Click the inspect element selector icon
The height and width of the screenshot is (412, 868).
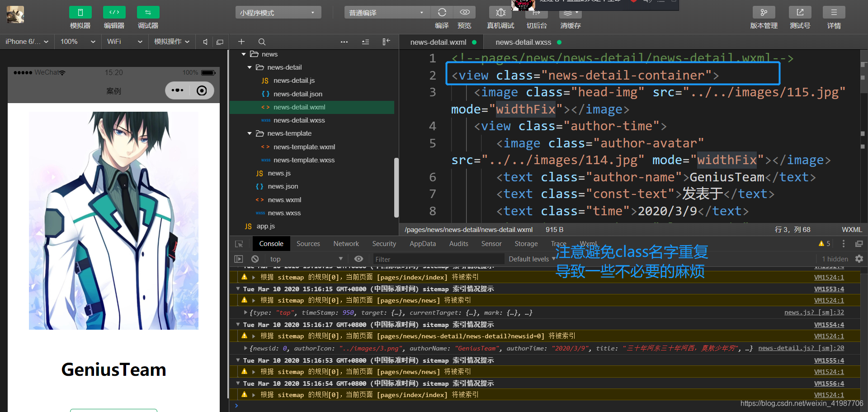(239, 244)
